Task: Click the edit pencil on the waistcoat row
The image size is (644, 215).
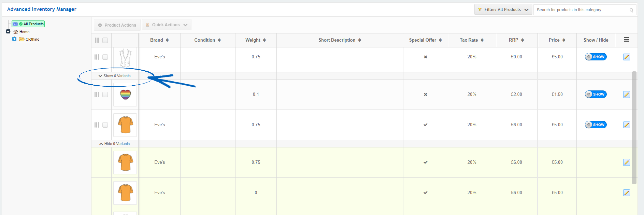Action: 626,57
